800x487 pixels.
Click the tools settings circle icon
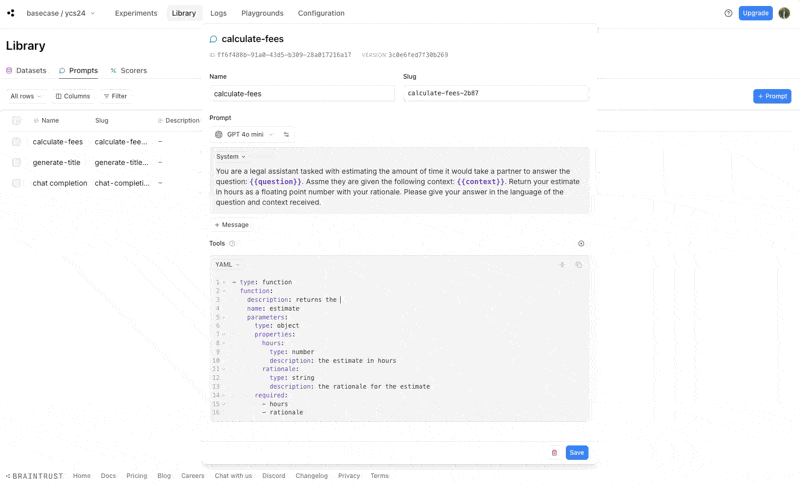tap(581, 244)
